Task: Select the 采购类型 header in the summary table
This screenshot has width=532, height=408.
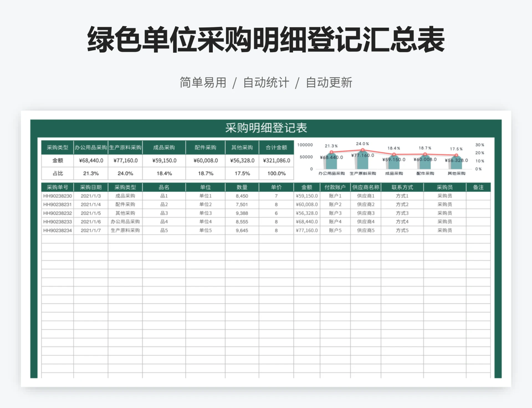Action: coord(57,148)
